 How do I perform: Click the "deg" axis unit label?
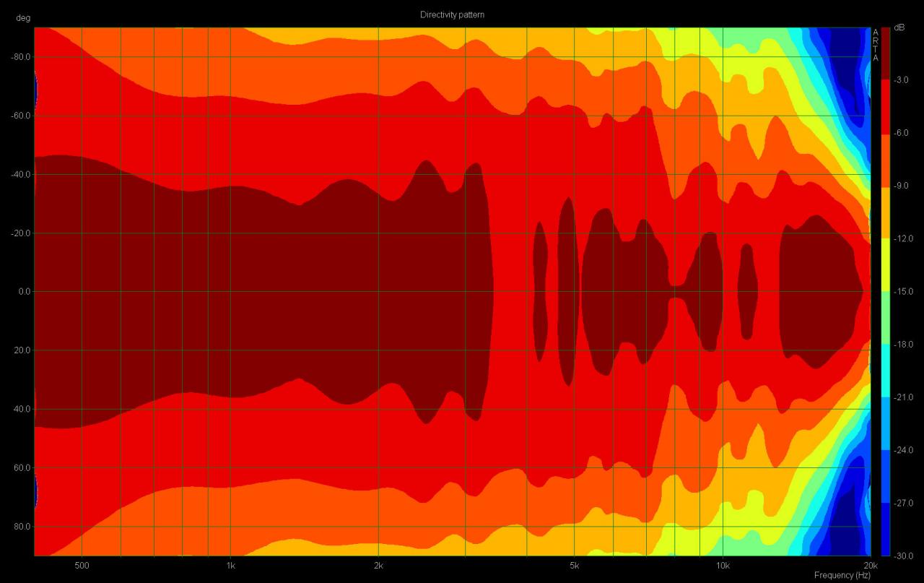[22, 18]
